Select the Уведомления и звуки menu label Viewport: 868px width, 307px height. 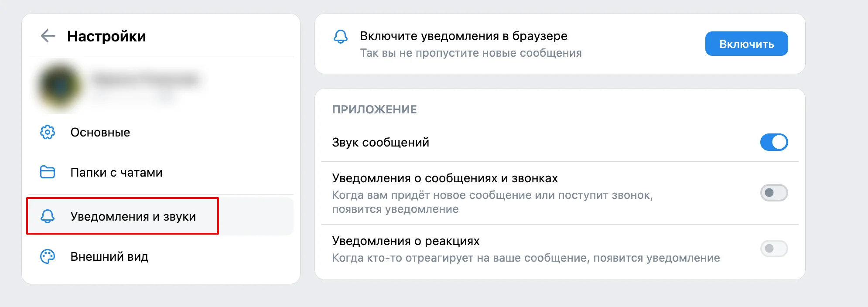point(133,217)
